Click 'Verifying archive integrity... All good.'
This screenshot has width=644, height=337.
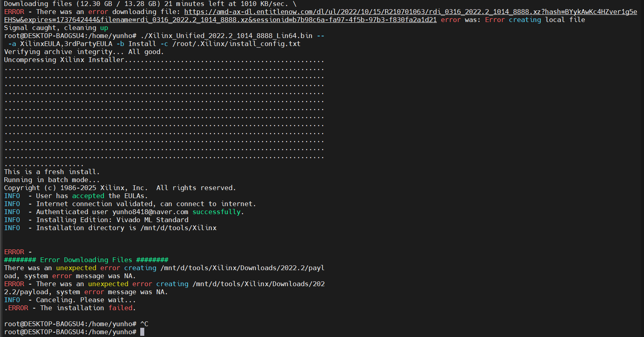84,52
